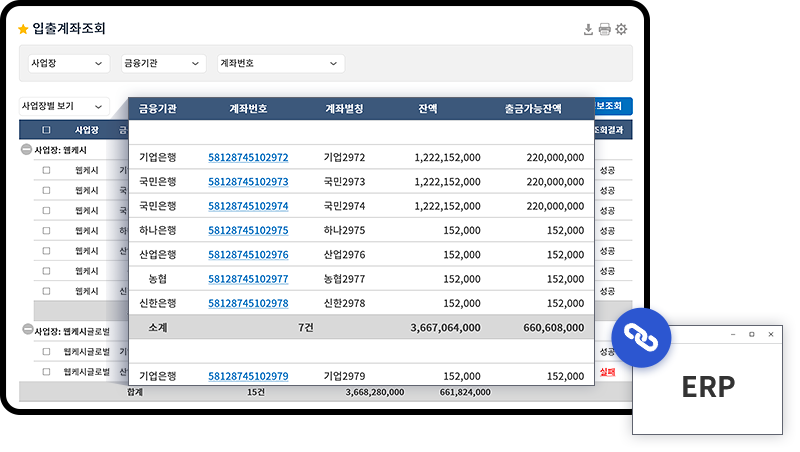Open account link 58128745102972

[248, 157]
